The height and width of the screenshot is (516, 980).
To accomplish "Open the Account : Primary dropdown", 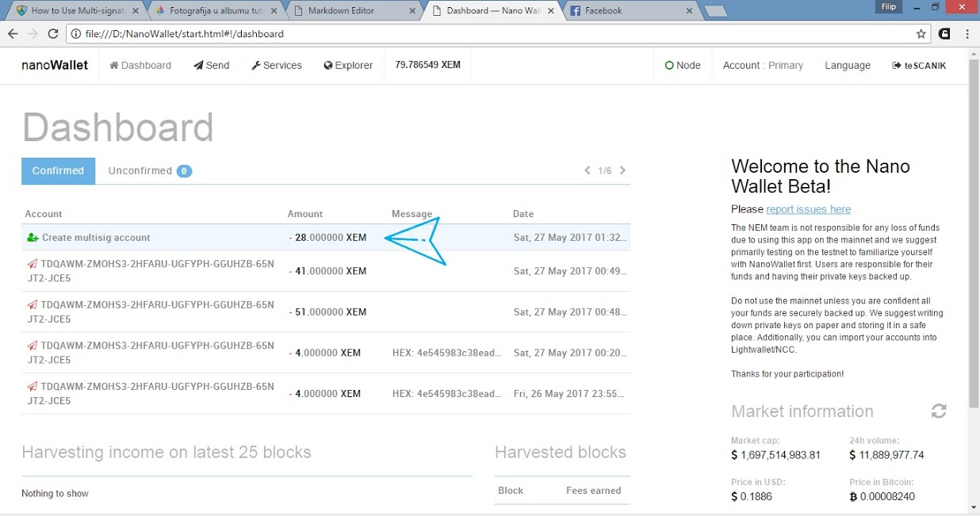I will pos(763,66).
